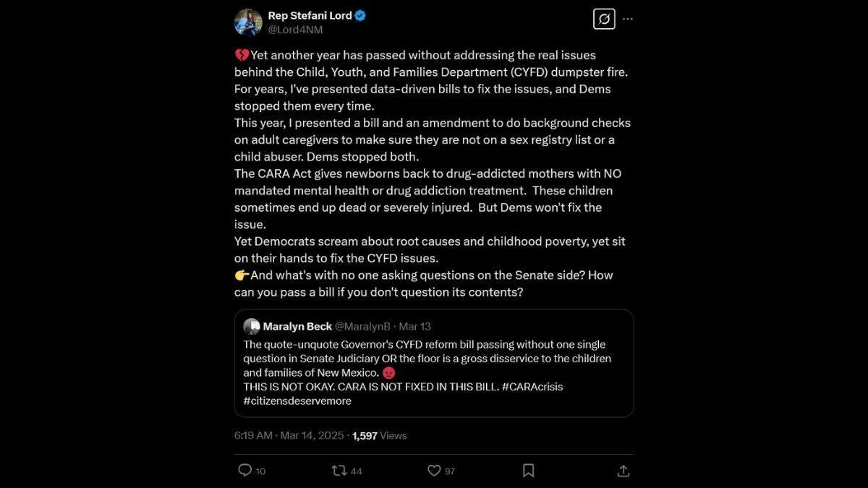Open the #citizensdeservemore hashtag

[x=297, y=401]
